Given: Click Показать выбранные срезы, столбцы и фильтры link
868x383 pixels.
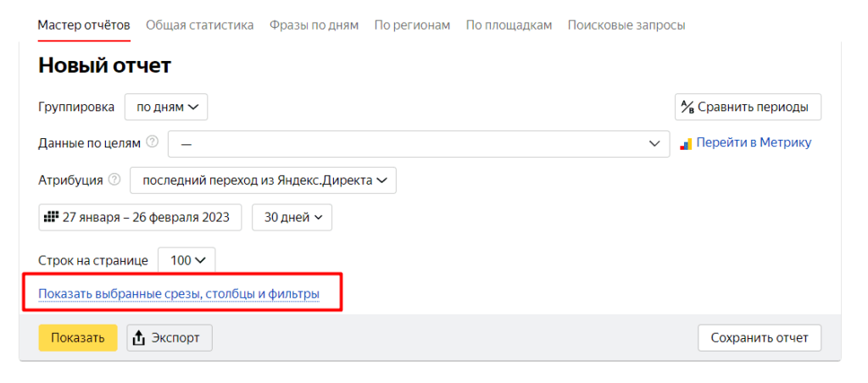Looking at the screenshot, I should 179,294.
